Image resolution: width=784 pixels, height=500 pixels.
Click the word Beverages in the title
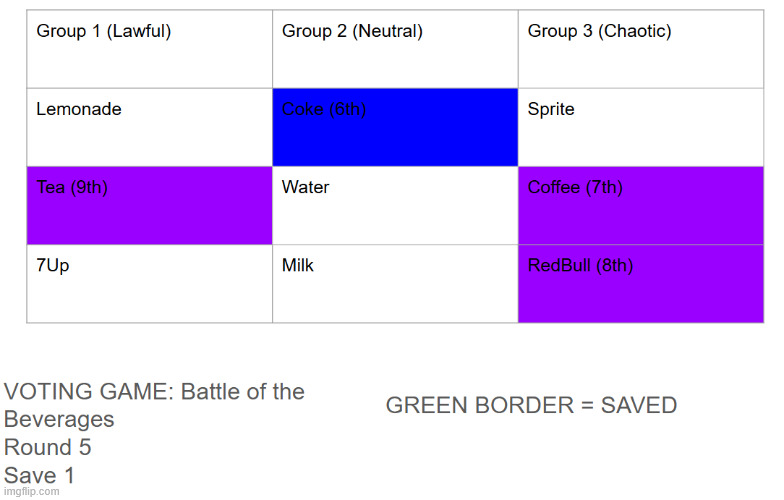pos(59,420)
